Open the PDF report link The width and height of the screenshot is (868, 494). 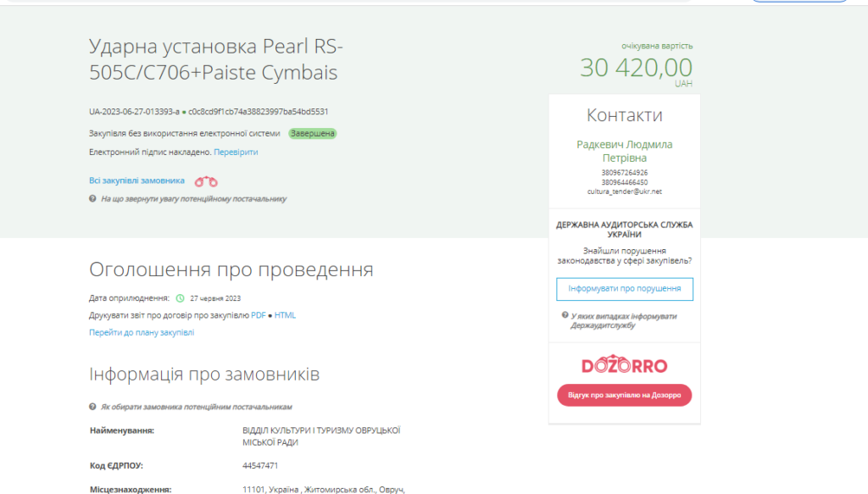pos(259,315)
